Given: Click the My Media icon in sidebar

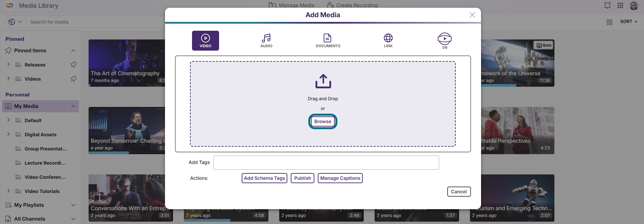Looking at the screenshot, I should point(8,106).
